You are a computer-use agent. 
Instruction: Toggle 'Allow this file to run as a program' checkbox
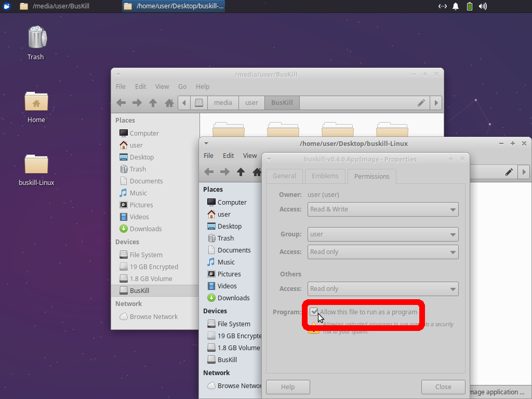pyautogui.click(x=314, y=312)
